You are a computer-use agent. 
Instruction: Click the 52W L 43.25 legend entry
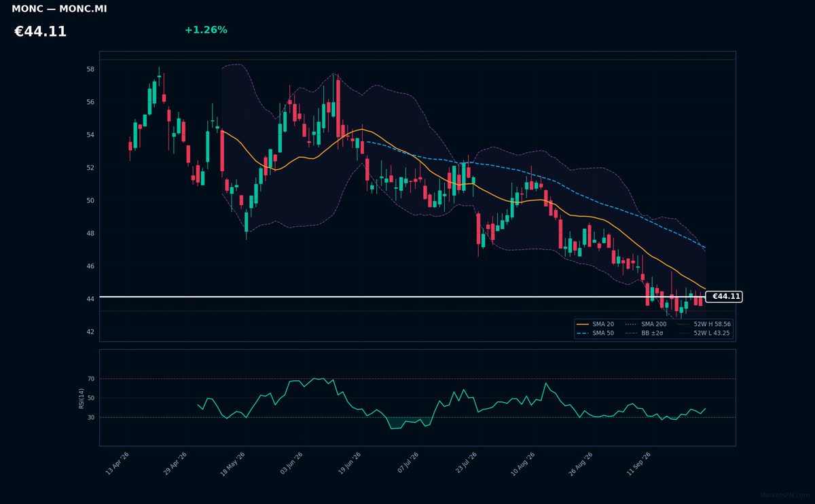[x=704, y=334]
